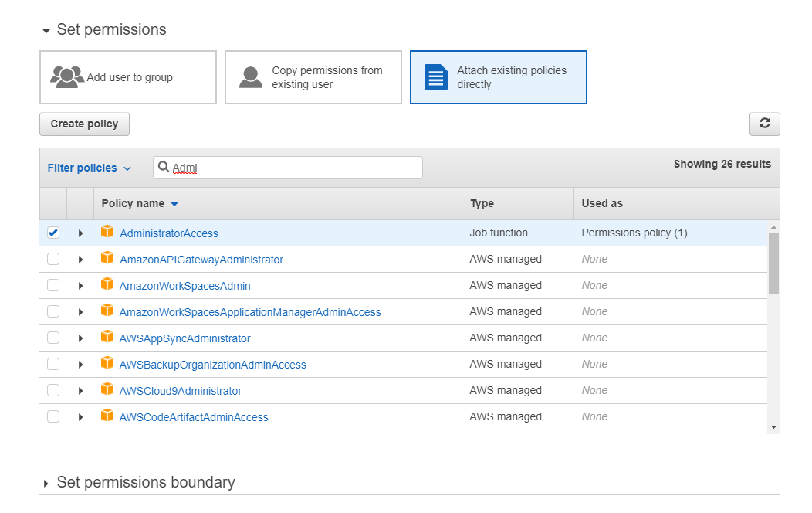
Task: Click the Attach existing policies document icon
Action: [x=436, y=77]
